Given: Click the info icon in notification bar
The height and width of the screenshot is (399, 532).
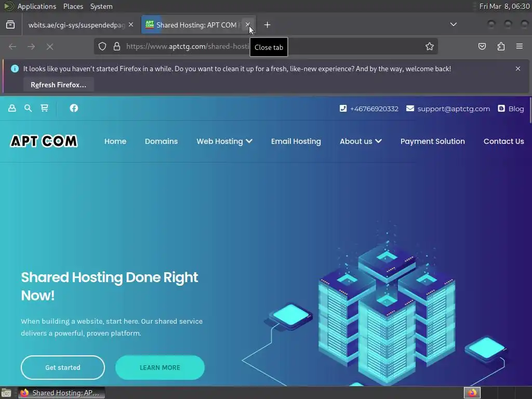Looking at the screenshot, I should click(x=15, y=69).
